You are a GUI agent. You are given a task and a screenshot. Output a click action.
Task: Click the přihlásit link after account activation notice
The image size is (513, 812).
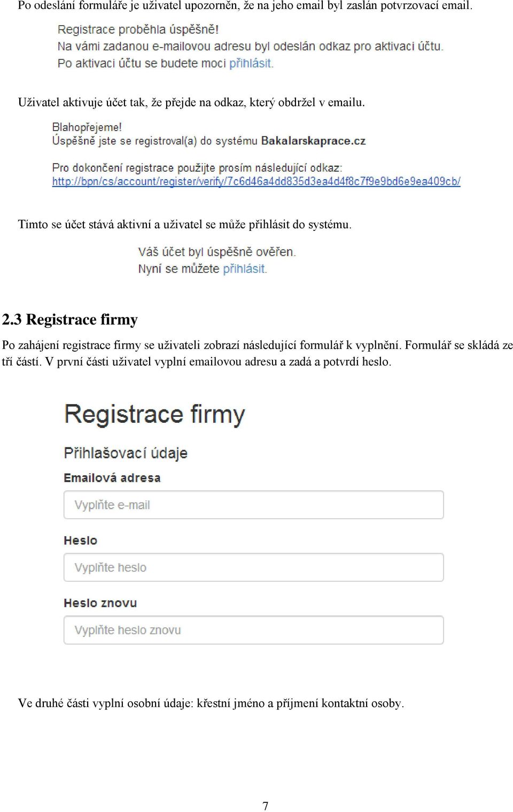[x=251, y=64]
